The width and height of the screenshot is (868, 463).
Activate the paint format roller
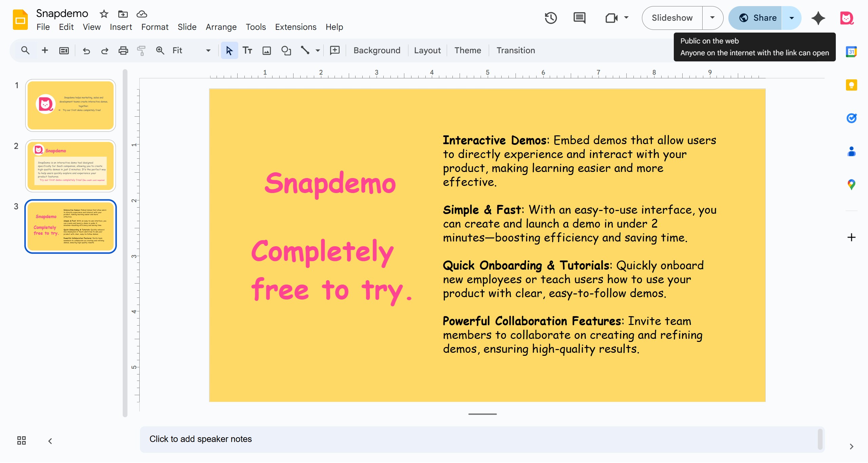click(141, 51)
